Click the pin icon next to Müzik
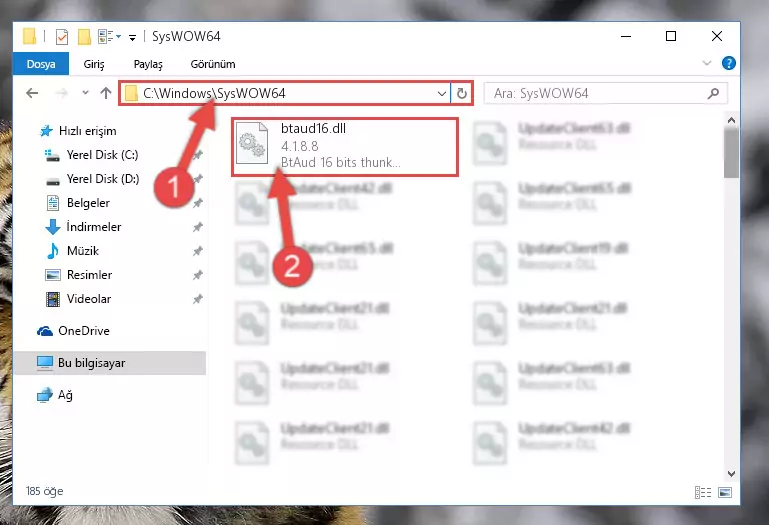The height and width of the screenshot is (525, 769). point(198,251)
